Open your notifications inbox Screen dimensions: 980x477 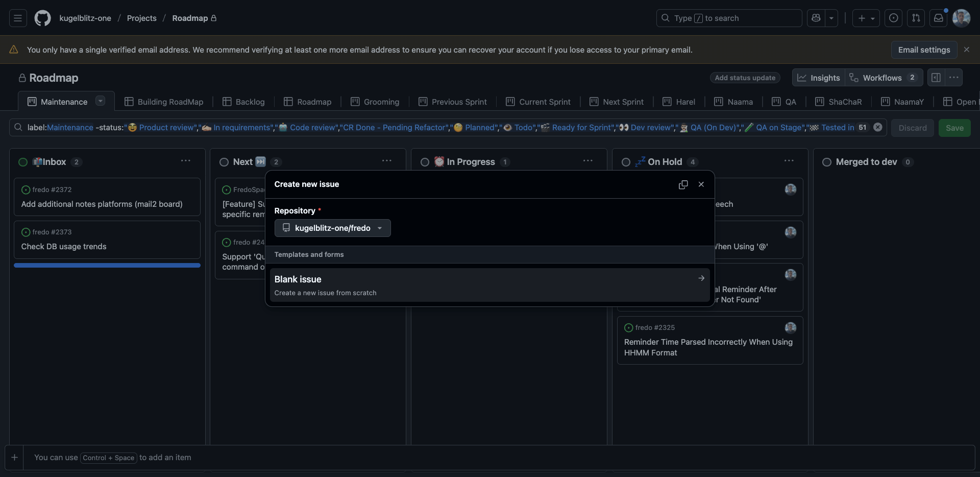[939, 18]
